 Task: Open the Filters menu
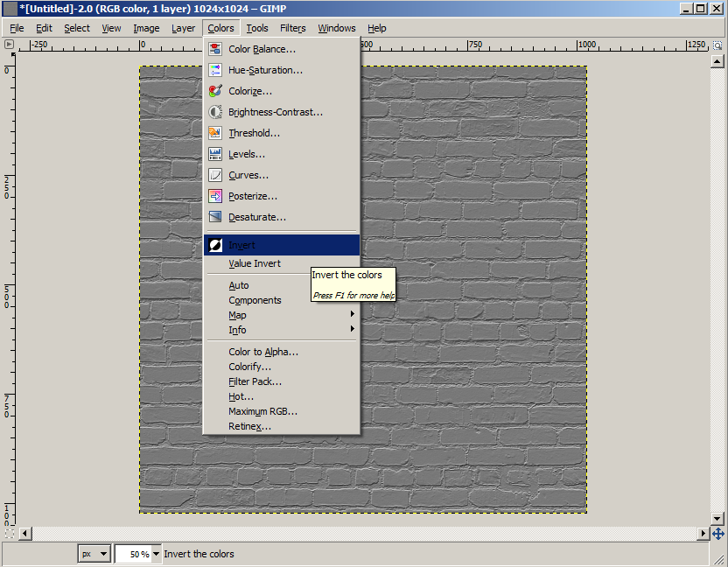click(x=293, y=28)
